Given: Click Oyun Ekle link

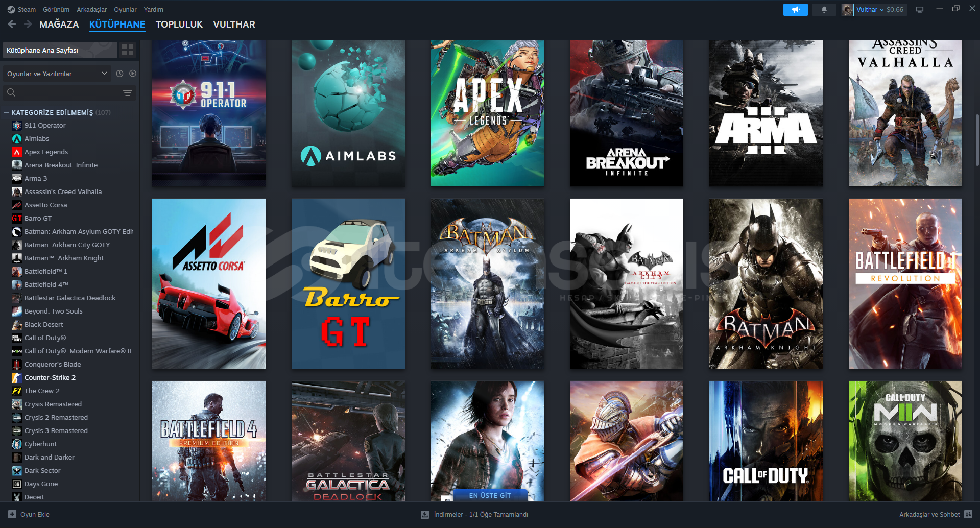Looking at the screenshot, I should pyautogui.click(x=35, y=515).
